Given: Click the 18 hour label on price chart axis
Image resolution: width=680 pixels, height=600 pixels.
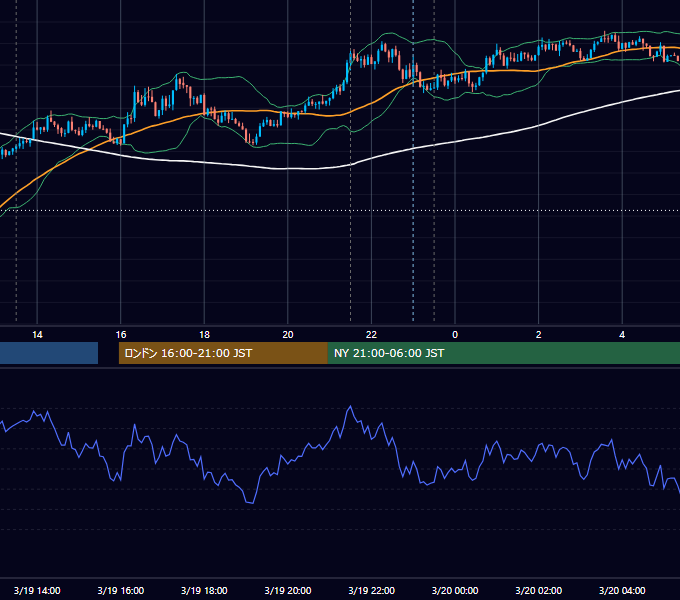Looking at the screenshot, I should click(204, 335).
